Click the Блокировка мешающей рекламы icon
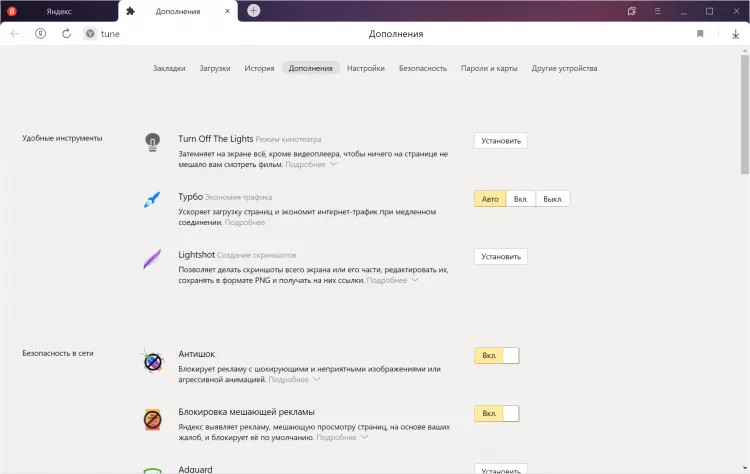Image resolution: width=750 pixels, height=474 pixels. tap(152, 419)
